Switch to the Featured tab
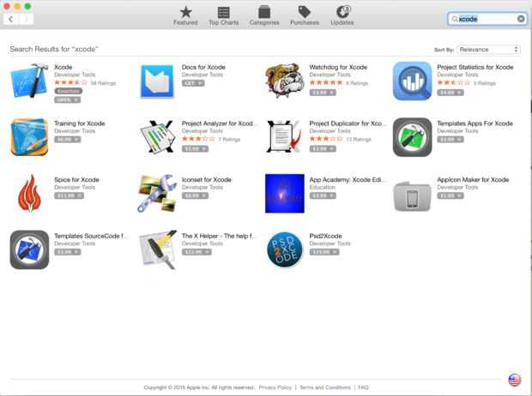Viewport: 532px width, 396px height. [185, 16]
